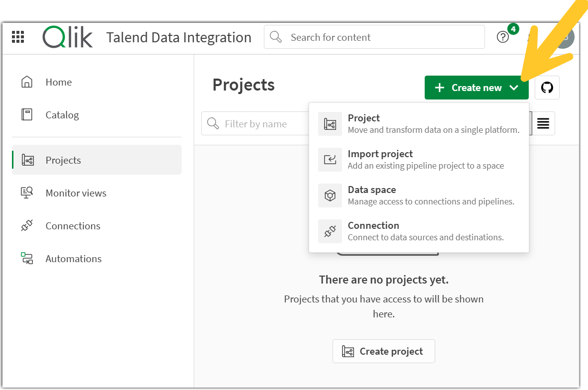Click the search magnifier icon

click(x=276, y=37)
